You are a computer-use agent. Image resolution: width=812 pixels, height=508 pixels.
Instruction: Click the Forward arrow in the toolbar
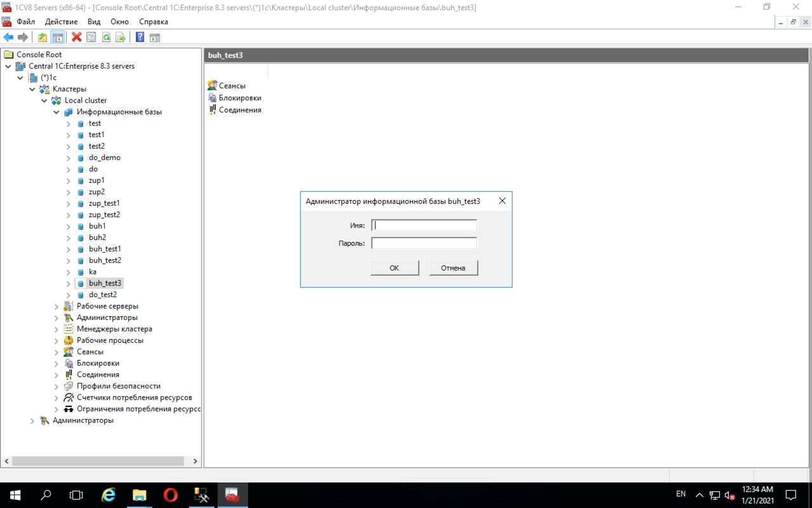[x=23, y=37]
